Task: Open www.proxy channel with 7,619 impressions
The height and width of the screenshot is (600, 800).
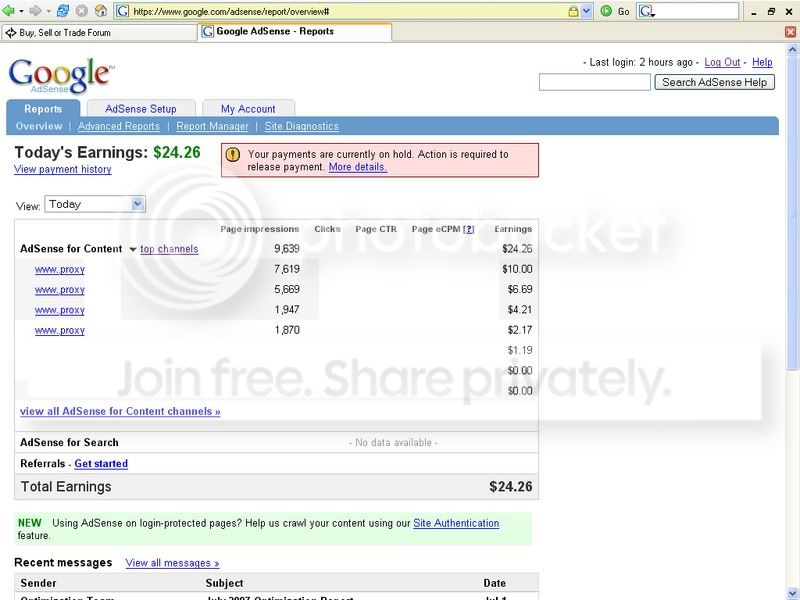Action: [60, 269]
